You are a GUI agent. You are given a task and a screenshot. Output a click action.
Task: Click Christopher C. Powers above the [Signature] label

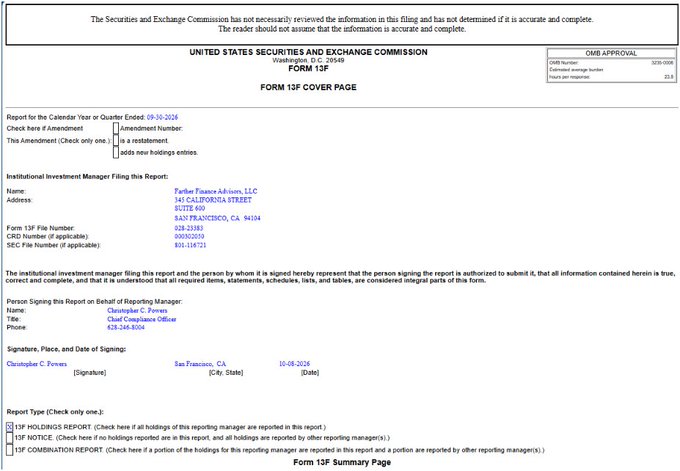point(36,364)
